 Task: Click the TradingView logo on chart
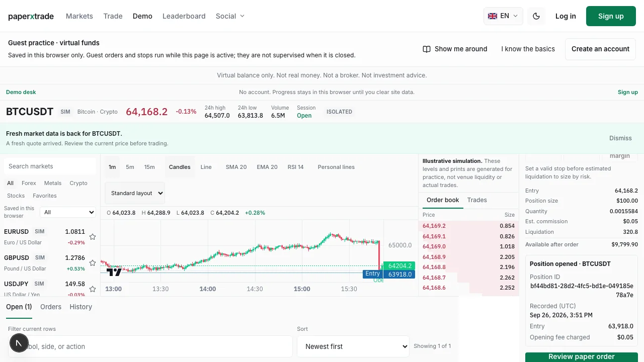click(x=114, y=272)
